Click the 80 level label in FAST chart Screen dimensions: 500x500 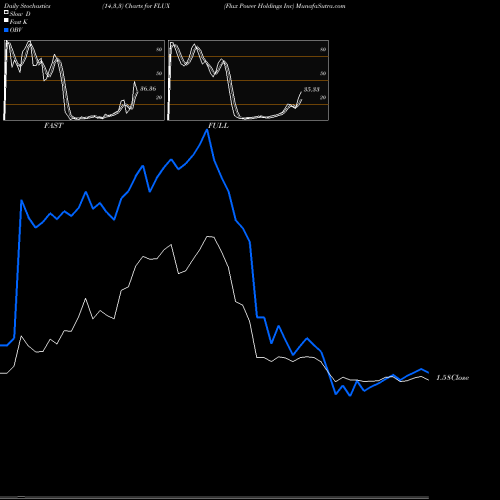(159, 49)
